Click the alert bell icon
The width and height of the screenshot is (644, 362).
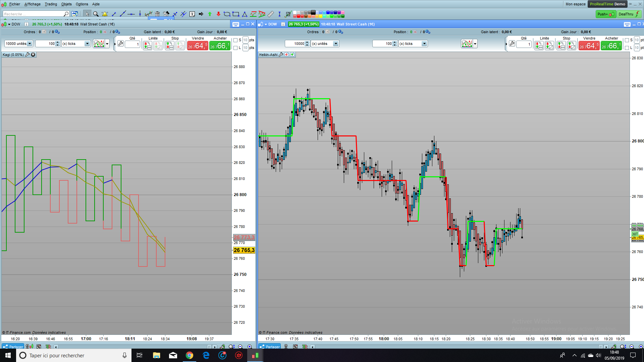point(105,14)
